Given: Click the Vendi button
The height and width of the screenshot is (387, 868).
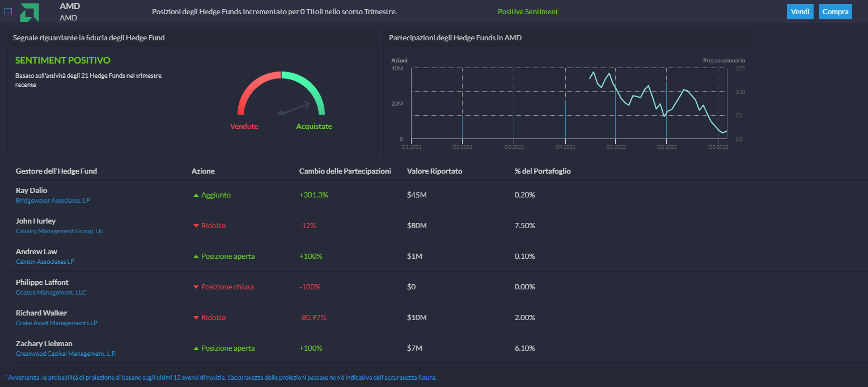Looking at the screenshot, I should pos(800,12).
